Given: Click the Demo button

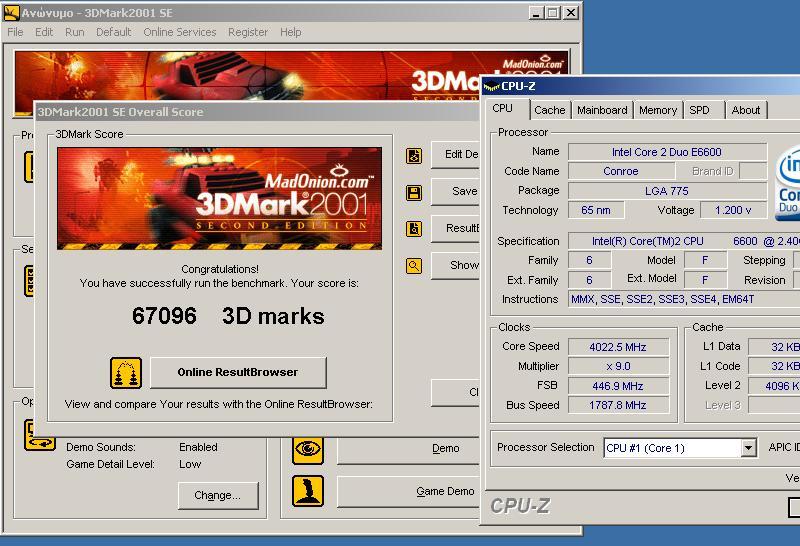Looking at the screenshot, I should [x=408, y=449].
